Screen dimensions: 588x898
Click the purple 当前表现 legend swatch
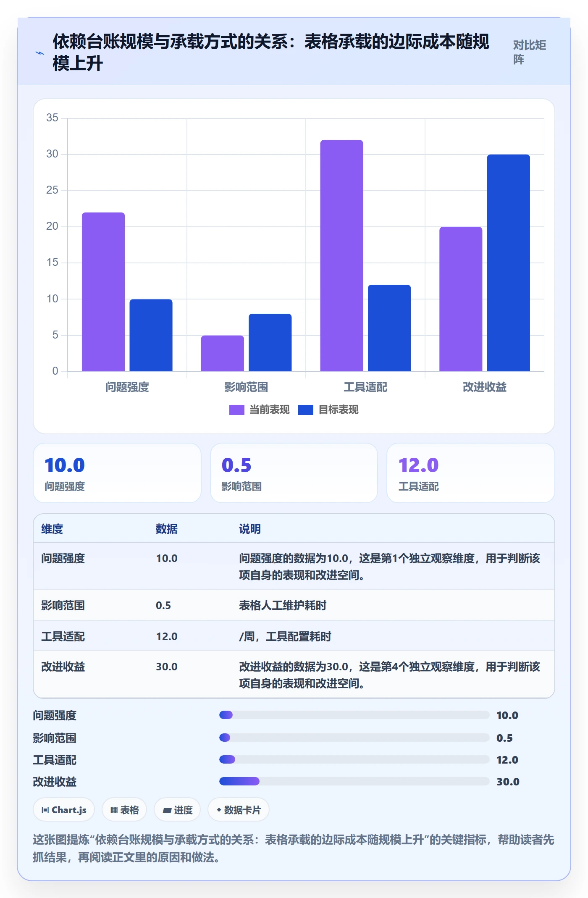236,410
